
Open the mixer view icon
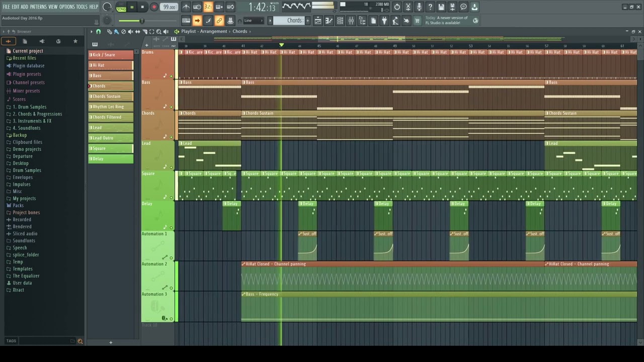pyautogui.click(x=351, y=21)
